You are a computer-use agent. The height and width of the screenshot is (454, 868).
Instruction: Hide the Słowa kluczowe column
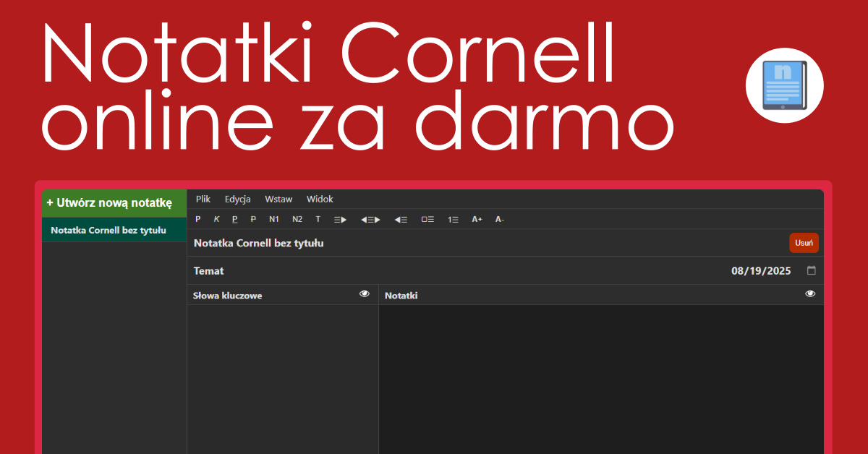point(365,294)
